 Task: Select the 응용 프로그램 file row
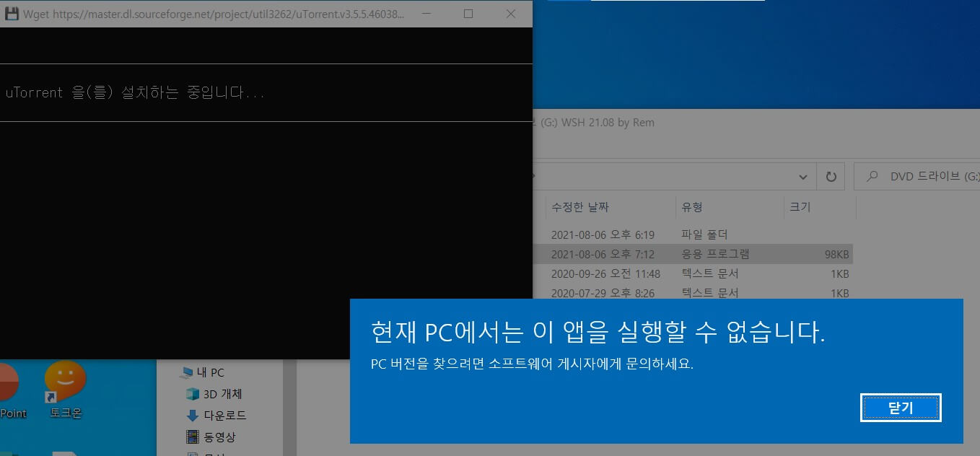click(693, 254)
